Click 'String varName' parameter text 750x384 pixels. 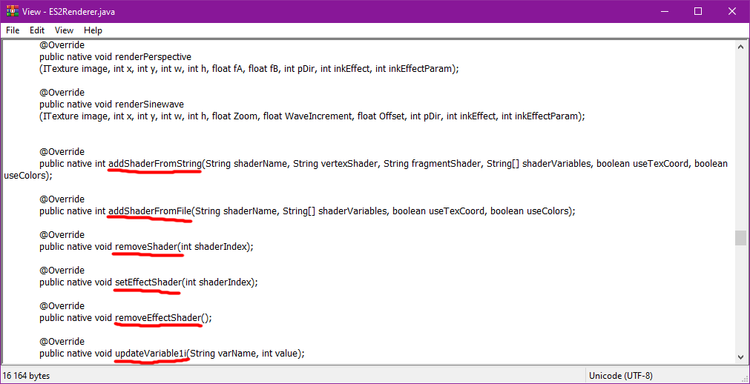coord(224,354)
